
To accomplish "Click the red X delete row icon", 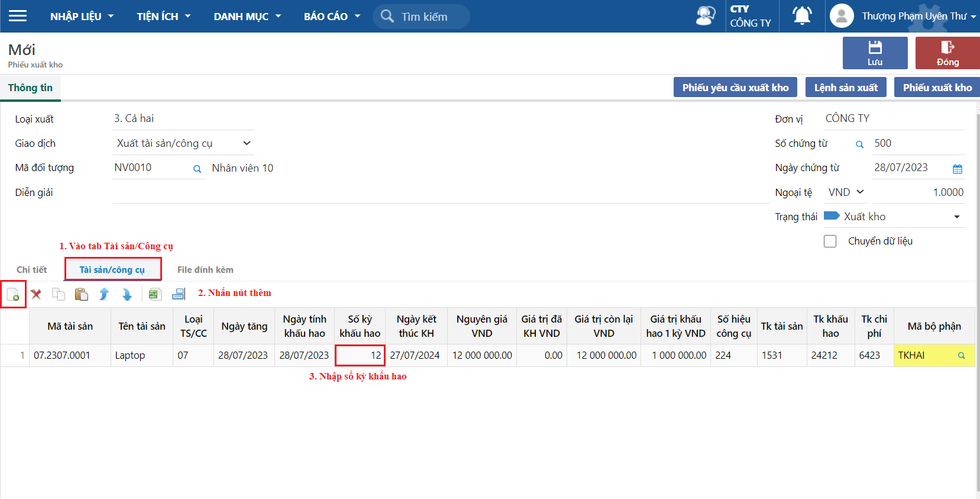I will pos(36,294).
